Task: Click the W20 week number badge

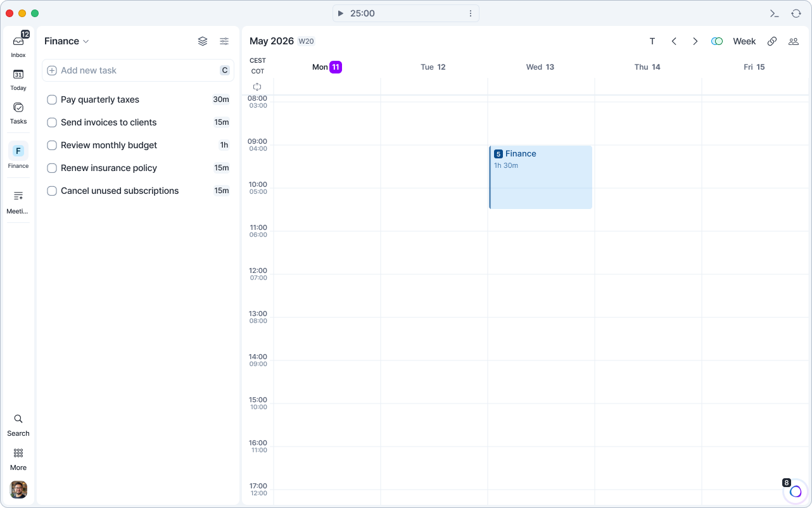Action: click(307, 41)
